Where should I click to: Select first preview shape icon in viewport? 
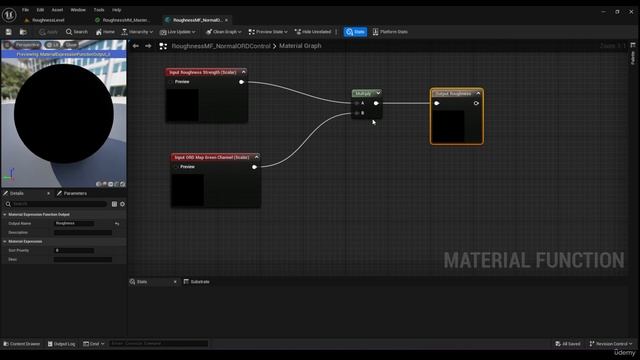coord(98,184)
